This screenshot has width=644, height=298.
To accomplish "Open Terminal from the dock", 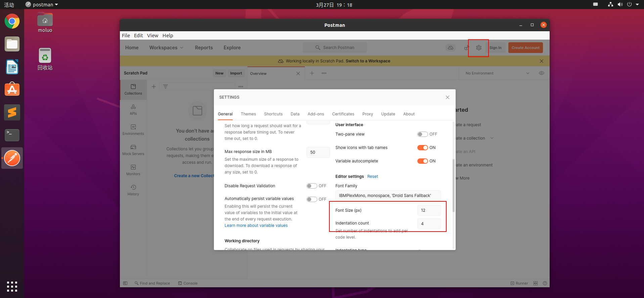I will point(12,135).
